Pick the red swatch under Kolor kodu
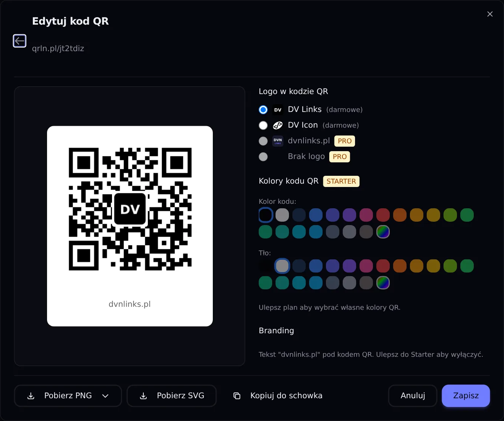 point(383,215)
